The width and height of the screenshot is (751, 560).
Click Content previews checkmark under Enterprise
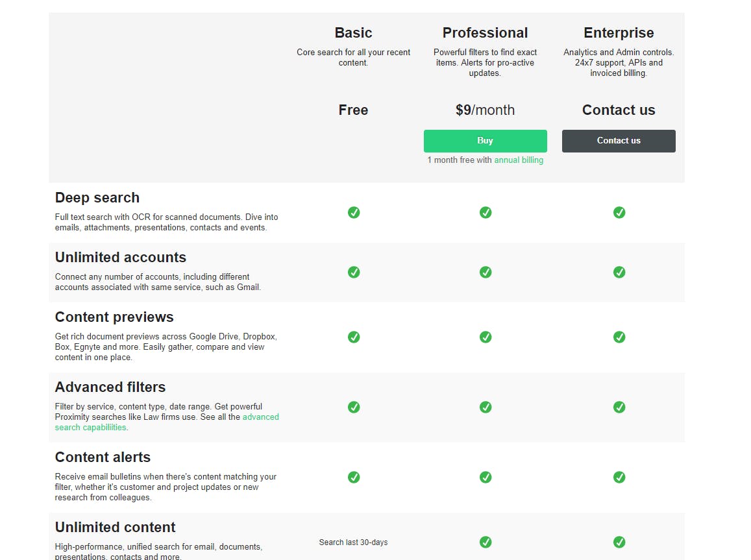point(619,337)
